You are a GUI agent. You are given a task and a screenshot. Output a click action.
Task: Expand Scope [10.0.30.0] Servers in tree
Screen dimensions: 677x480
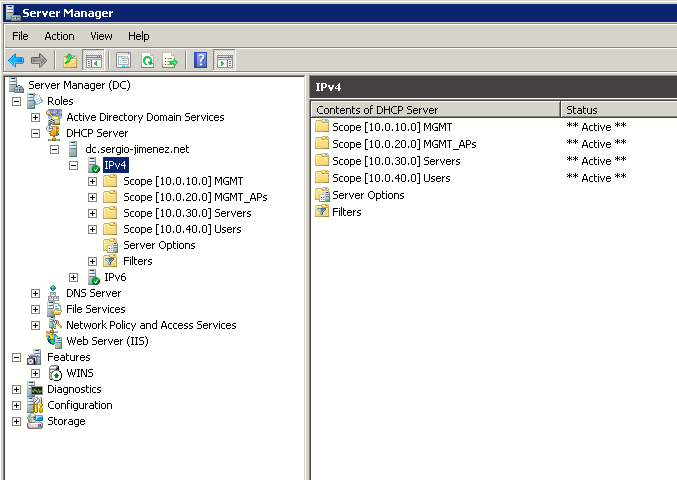[92, 213]
